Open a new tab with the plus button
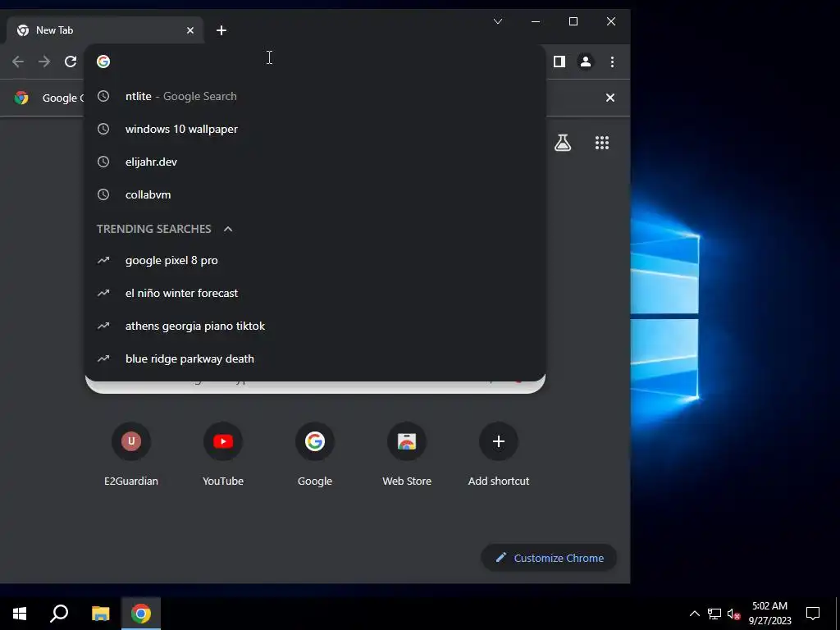Viewport: 840px width, 630px height. point(221,30)
